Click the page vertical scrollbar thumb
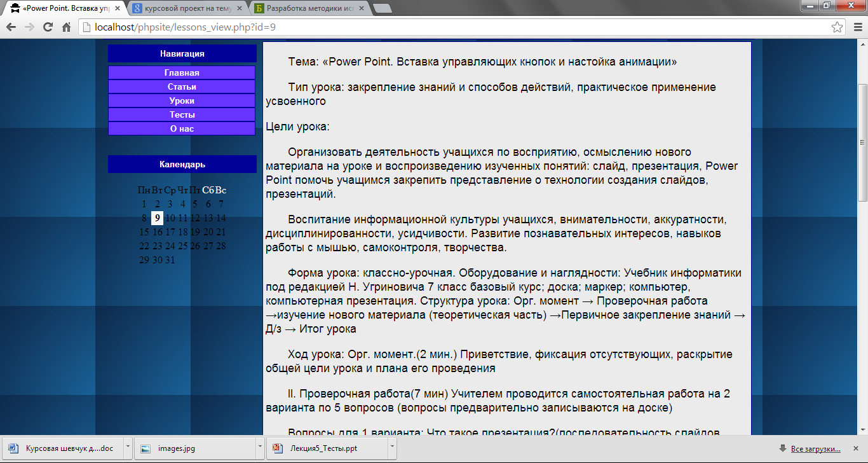Screen dimensions: 868x463 tap(862, 142)
